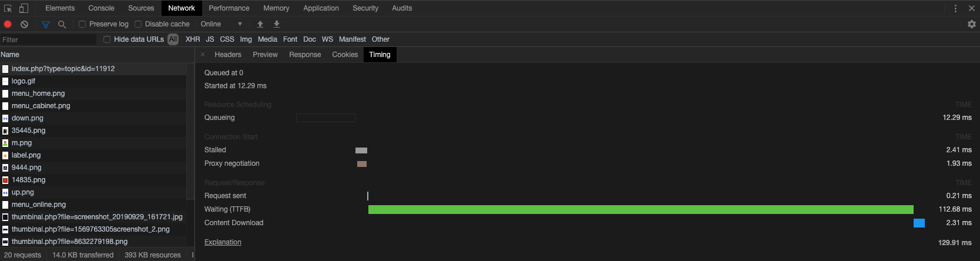Tick the Hide data URLs checkbox

click(107, 39)
